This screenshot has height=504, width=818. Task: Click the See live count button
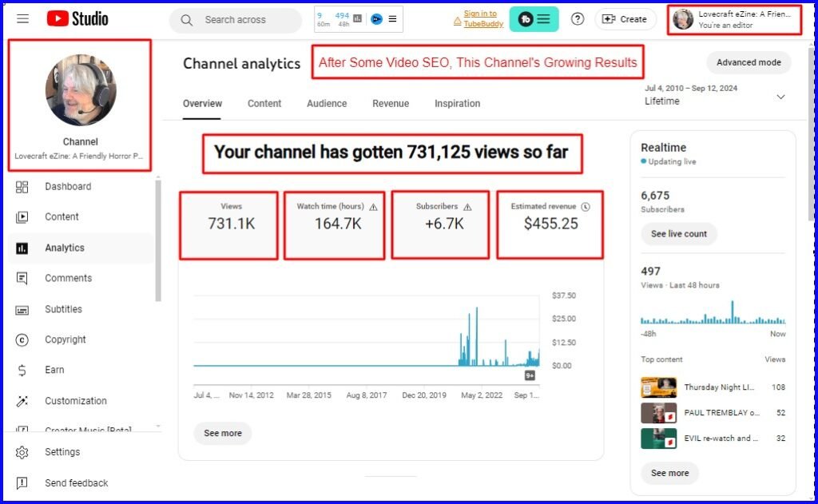(x=679, y=234)
